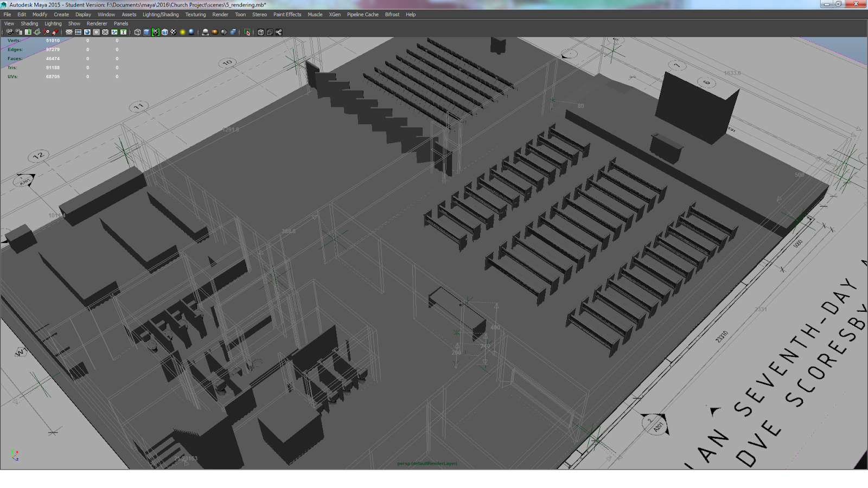Click the Faces count 46474
The image size is (868, 488).
point(53,59)
